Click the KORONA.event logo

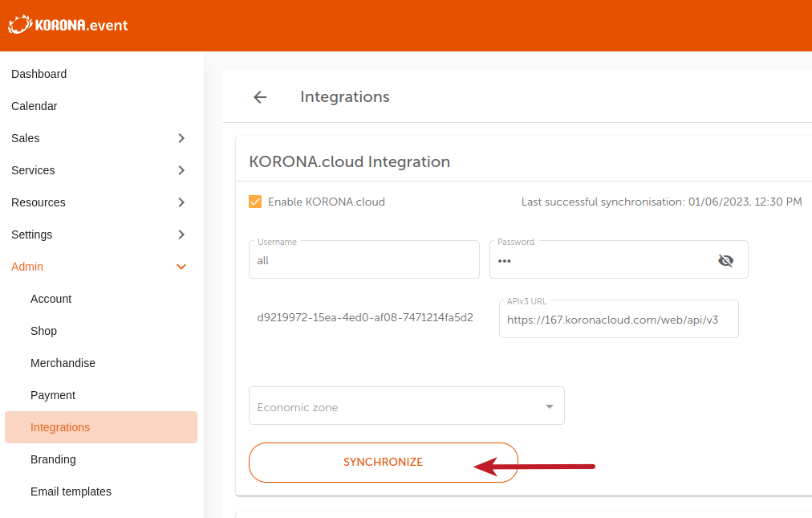68,25
